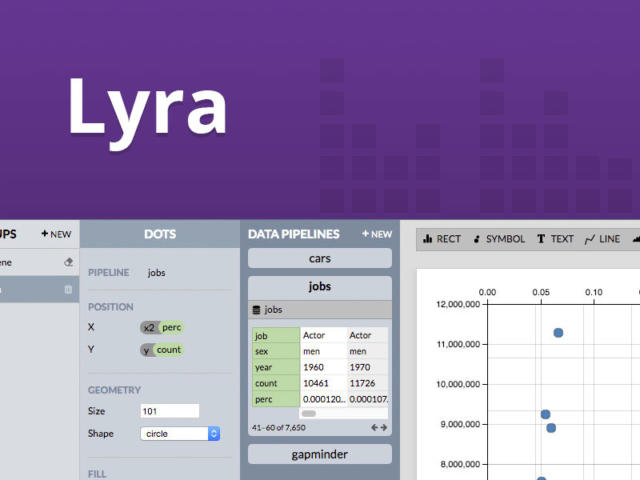The width and height of the screenshot is (640, 480).
Task: Add a new data pipeline
Action: 377,234
